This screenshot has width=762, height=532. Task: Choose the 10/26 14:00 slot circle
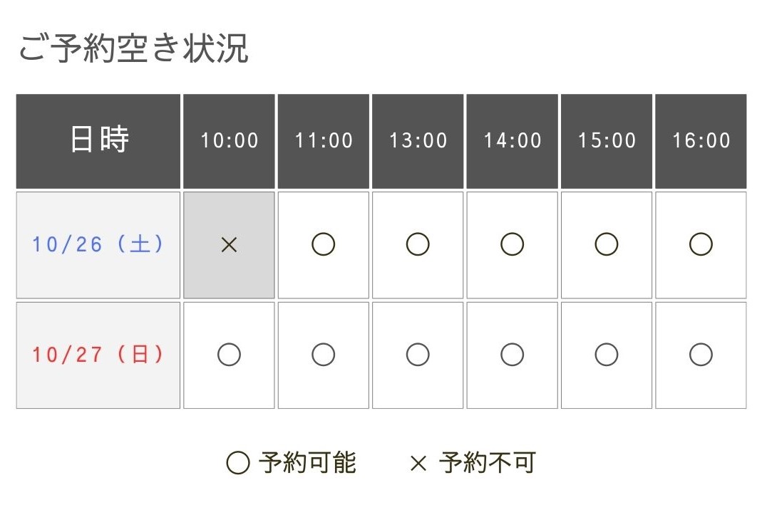tap(512, 245)
